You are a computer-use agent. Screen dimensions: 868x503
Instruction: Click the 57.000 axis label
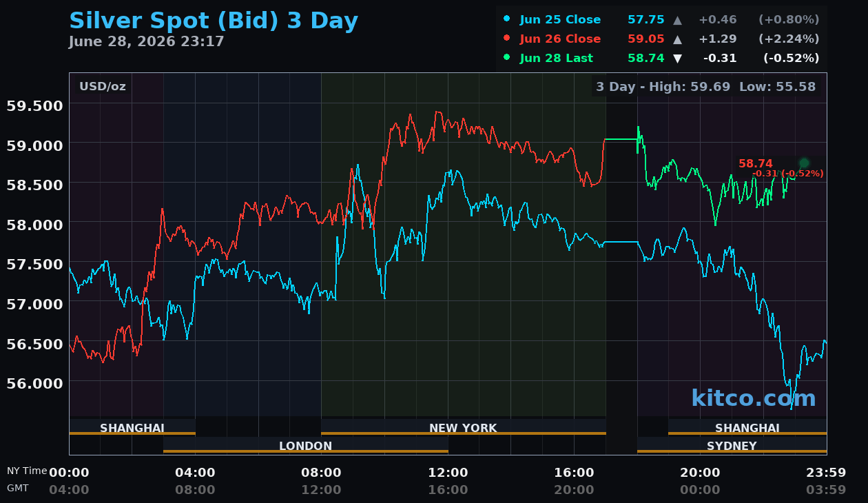(x=34, y=304)
